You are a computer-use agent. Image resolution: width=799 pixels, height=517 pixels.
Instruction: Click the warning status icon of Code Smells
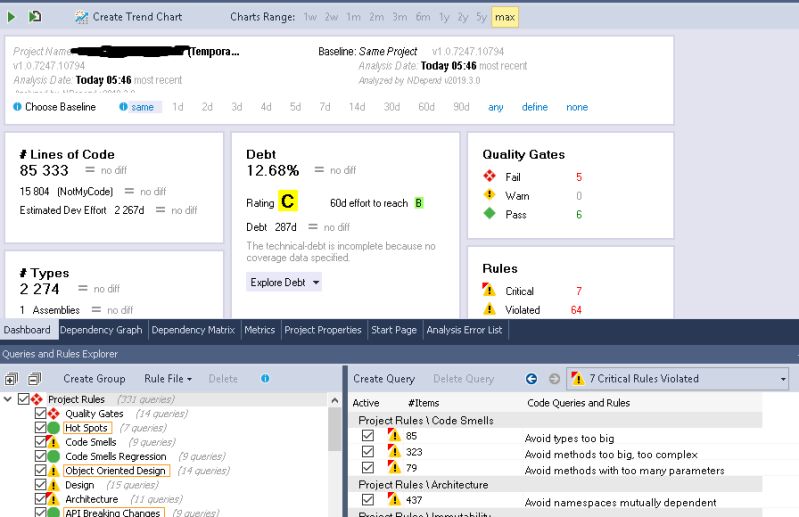pos(53,442)
